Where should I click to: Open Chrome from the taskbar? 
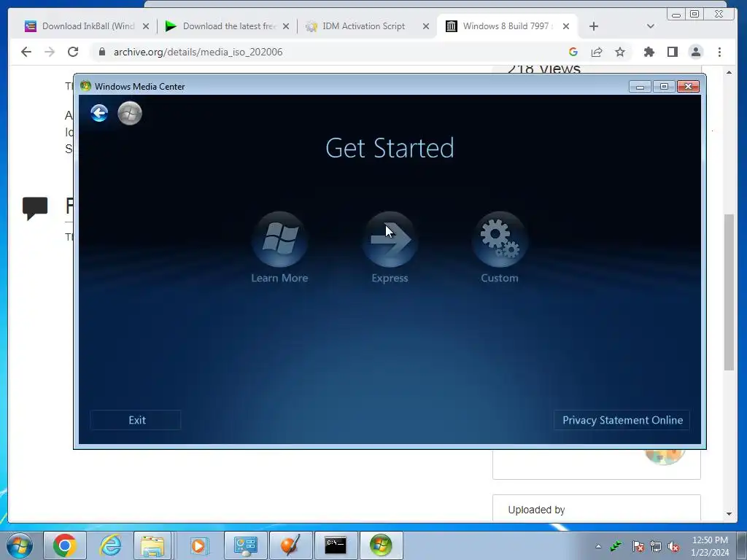pos(65,545)
